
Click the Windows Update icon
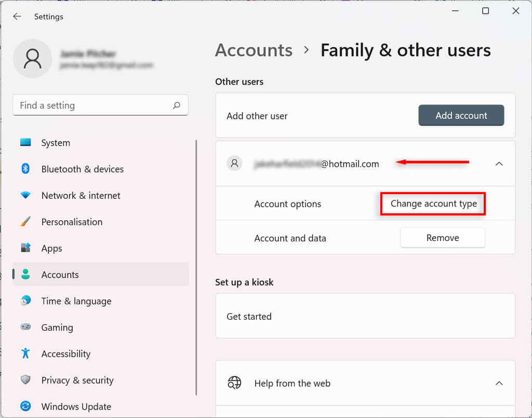(x=25, y=406)
